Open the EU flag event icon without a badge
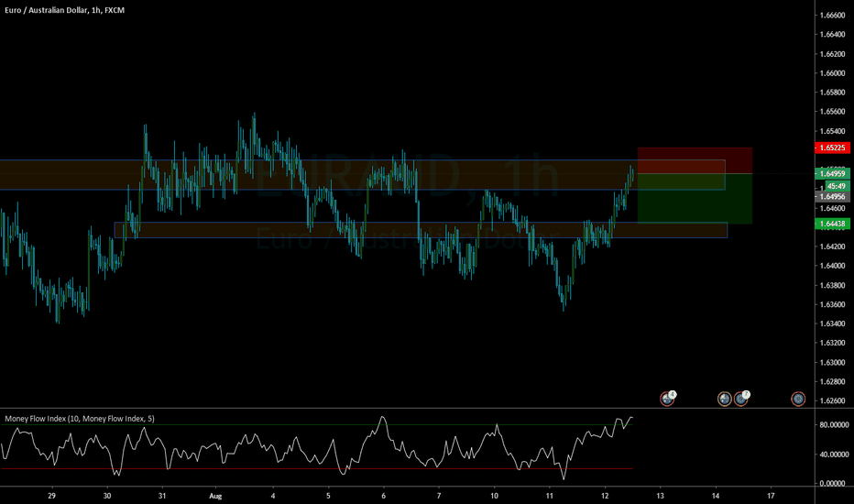 point(798,400)
